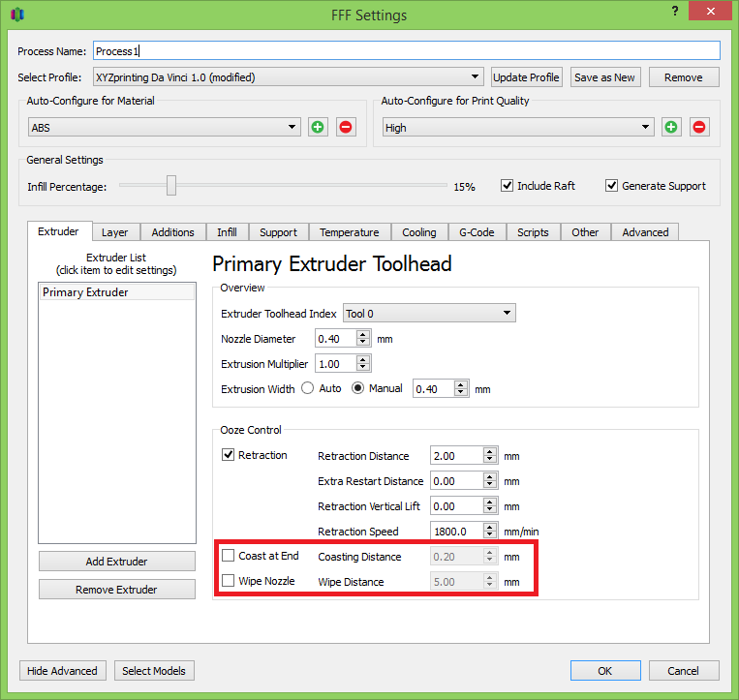Disable the Retraction checkbox

[229, 455]
